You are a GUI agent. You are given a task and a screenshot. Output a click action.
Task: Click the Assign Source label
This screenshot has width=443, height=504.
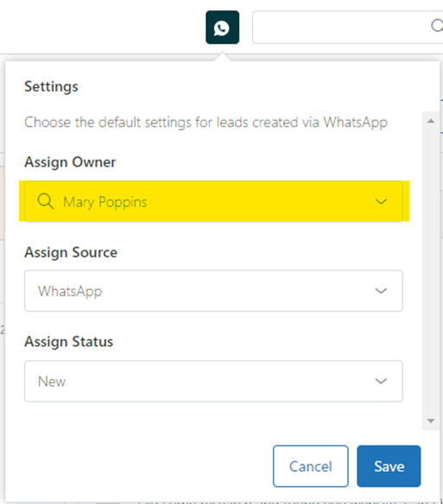71,252
